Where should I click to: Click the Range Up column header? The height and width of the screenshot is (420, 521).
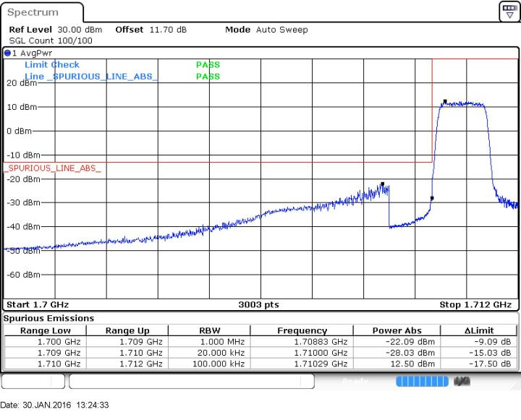point(127,330)
